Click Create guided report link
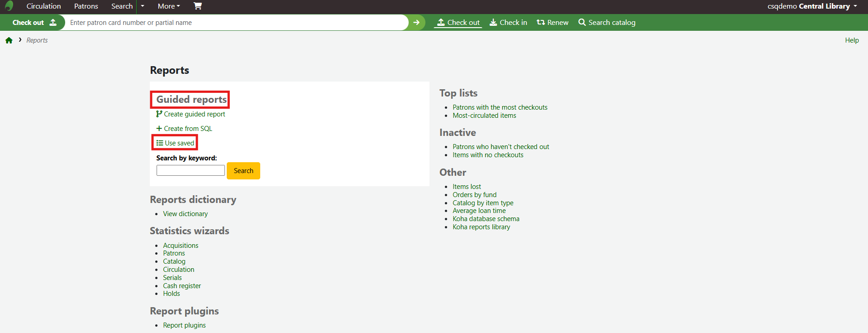Screen dimensions: 868x333 pos(194,114)
